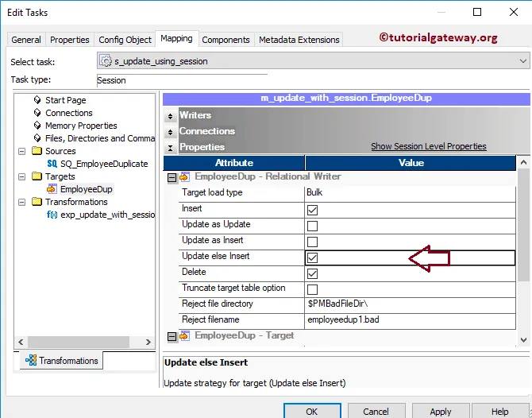Viewport: 532px width, 418px height.
Task: Open the Metadata Extensions tab
Action: tap(299, 40)
